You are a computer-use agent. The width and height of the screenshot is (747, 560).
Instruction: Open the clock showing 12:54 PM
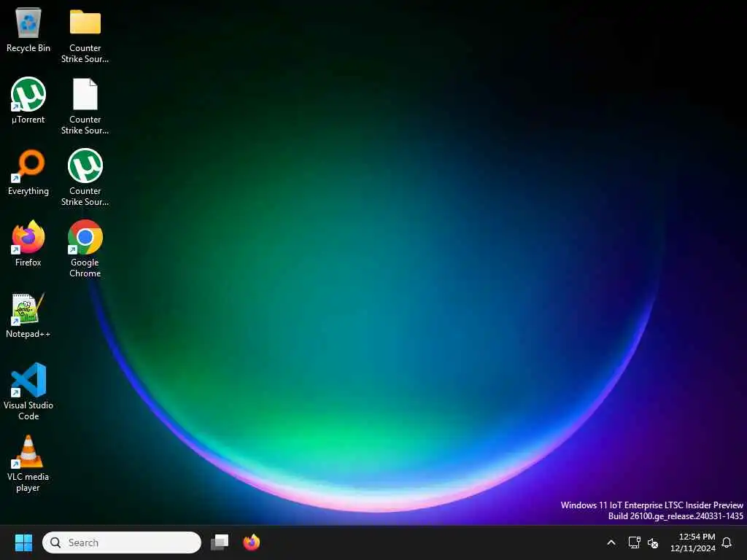[x=693, y=542]
